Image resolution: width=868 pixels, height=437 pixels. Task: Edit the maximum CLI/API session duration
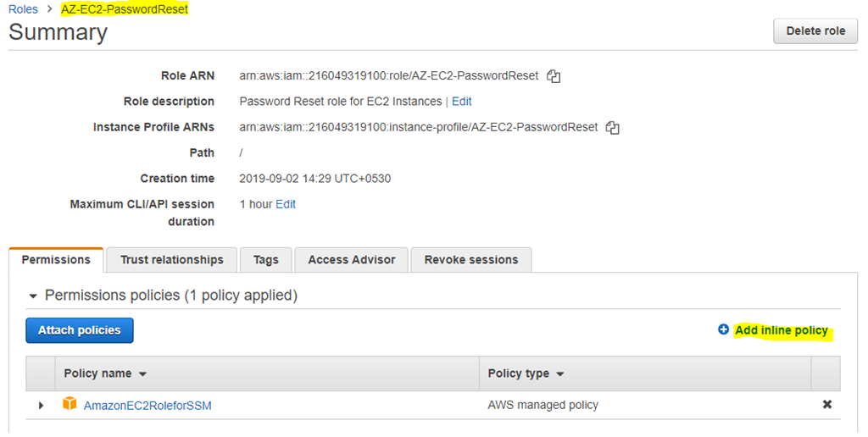click(286, 204)
